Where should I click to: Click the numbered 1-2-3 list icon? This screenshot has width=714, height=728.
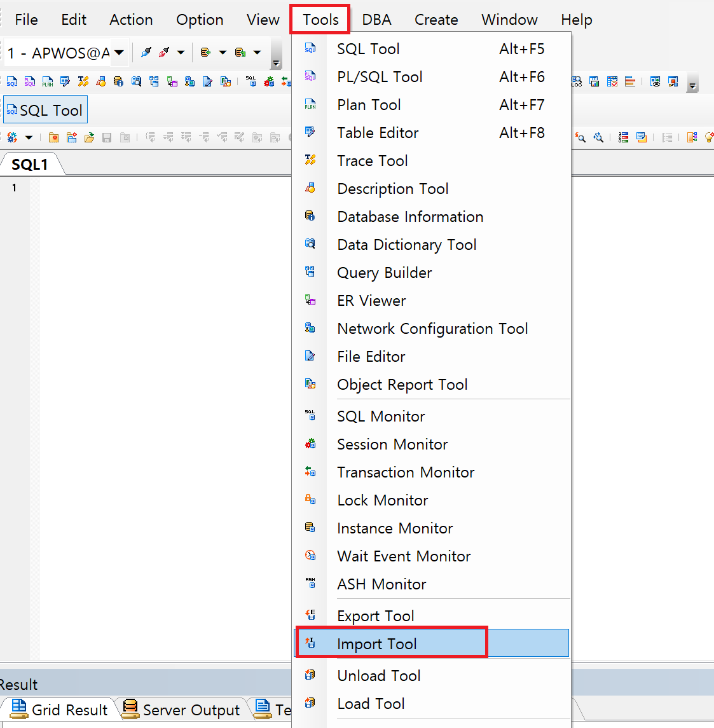coord(624,137)
